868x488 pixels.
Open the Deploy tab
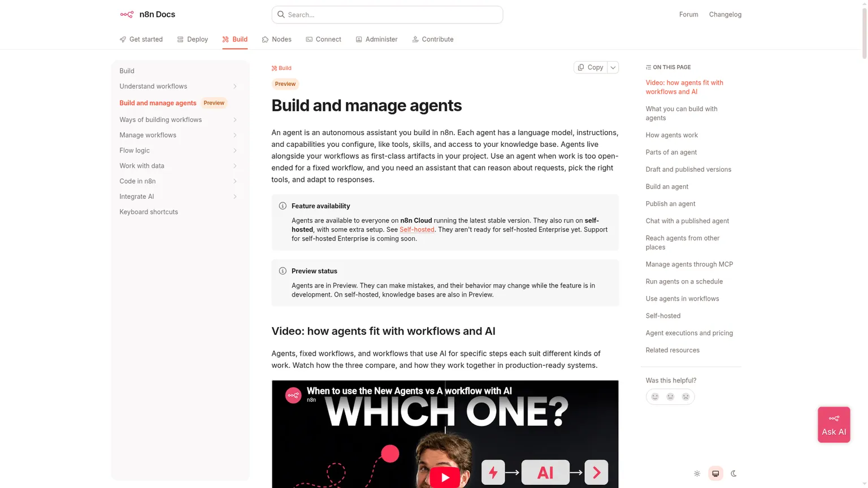192,40
